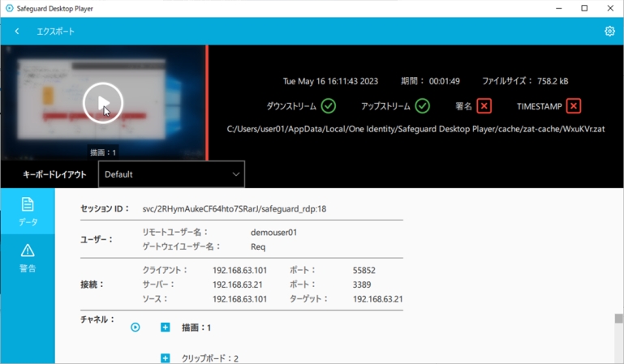Viewport: 624px width, 364px height.
Task: Click the エクスポート header title
Action: [56, 32]
